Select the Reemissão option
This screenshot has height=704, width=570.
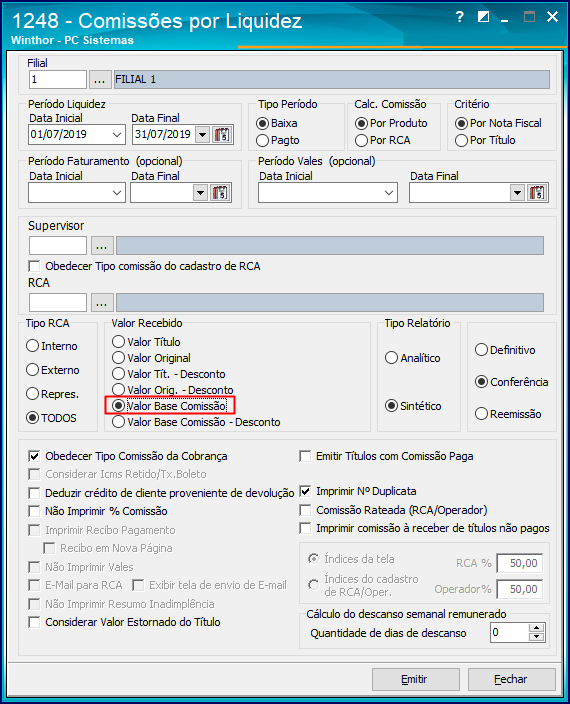point(508,414)
